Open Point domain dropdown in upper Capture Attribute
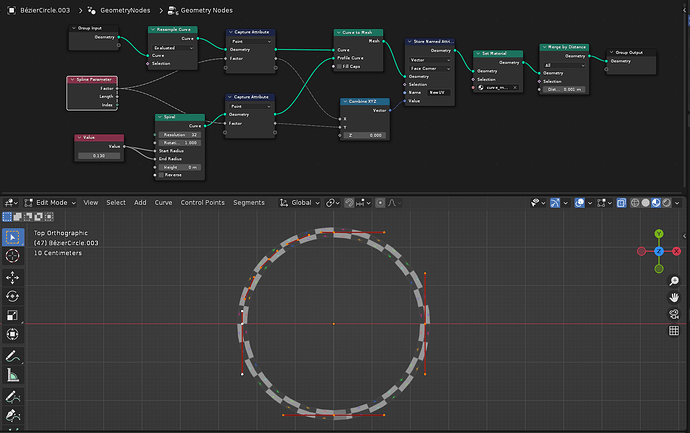Screen dimensions: 690x433 click(251, 41)
